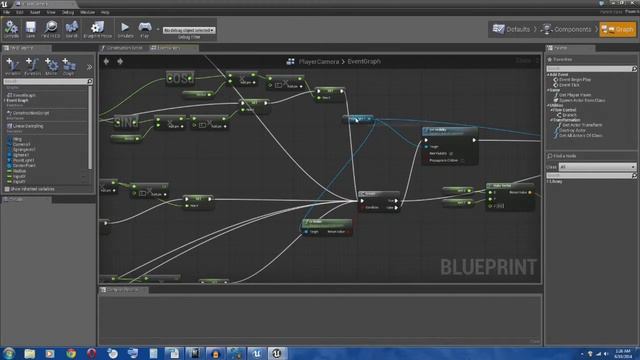Add a new Graph in My Blueprint
The width and height of the screenshot is (640, 360).
coord(69,67)
